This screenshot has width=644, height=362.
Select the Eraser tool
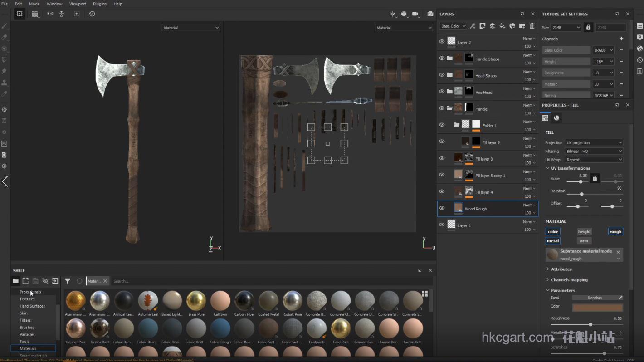5,37
